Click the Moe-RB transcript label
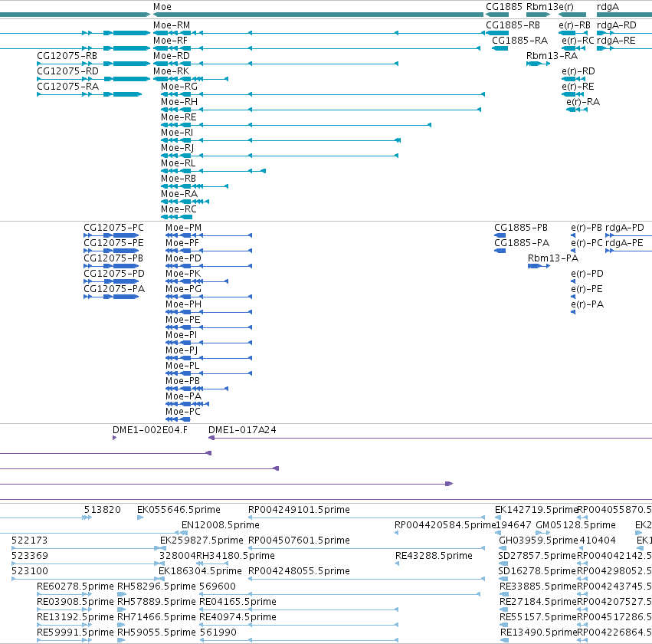652x644 pixels. tap(179, 179)
